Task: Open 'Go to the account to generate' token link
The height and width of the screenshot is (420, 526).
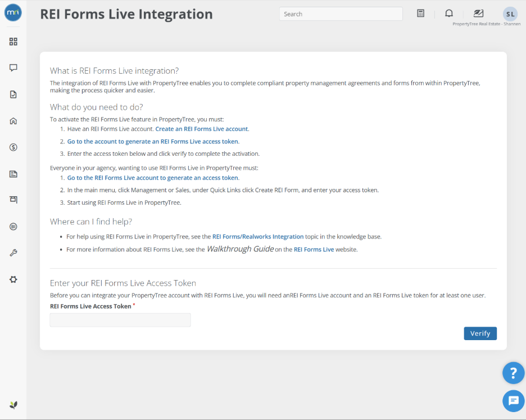Action: (153, 142)
